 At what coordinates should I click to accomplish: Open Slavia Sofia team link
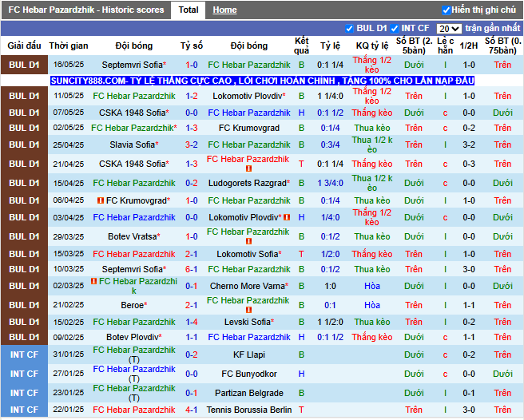click(134, 145)
